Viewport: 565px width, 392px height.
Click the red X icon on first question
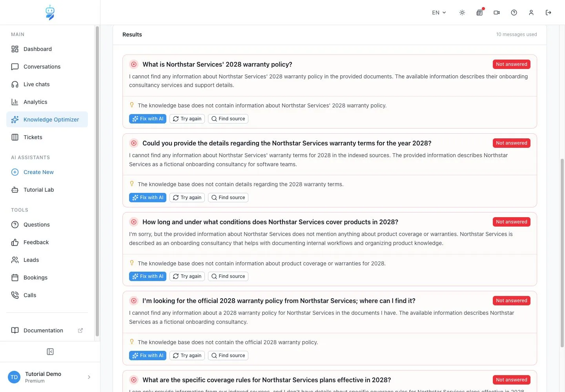tap(134, 64)
